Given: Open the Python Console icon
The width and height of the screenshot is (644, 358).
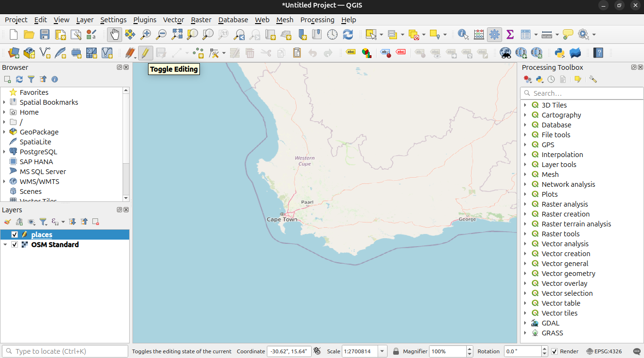Looking at the screenshot, I should (x=560, y=52).
